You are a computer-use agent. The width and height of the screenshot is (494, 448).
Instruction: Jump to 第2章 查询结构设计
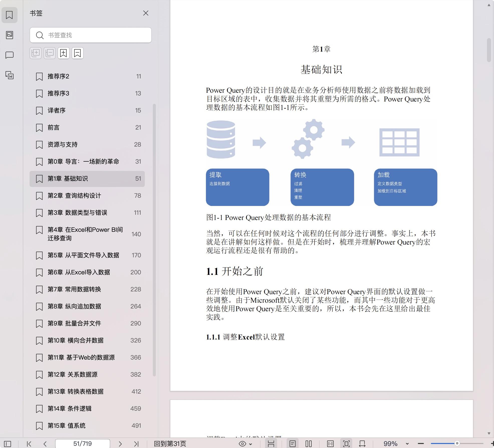(x=87, y=196)
